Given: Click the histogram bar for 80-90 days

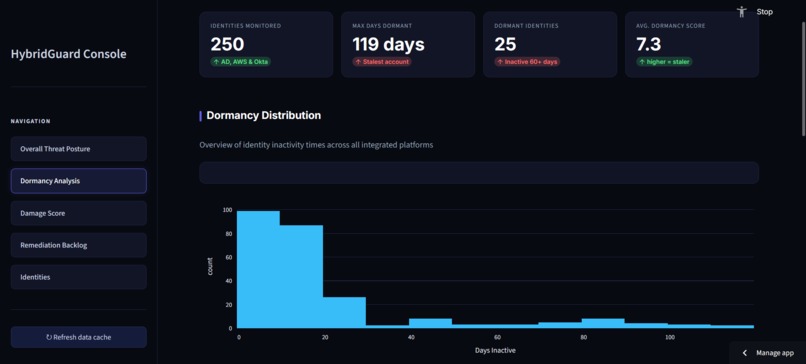Looking at the screenshot, I should point(603,323).
